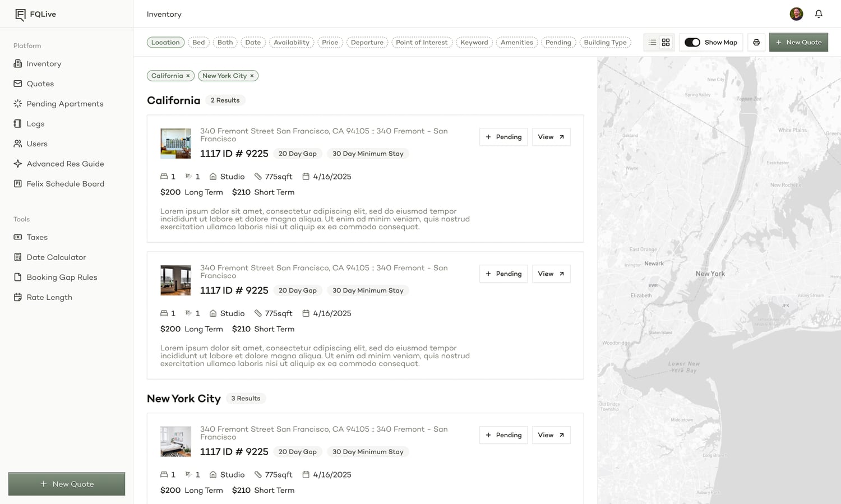
Task: Open Advanced Res Guide
Action: [x=59, y=164]
